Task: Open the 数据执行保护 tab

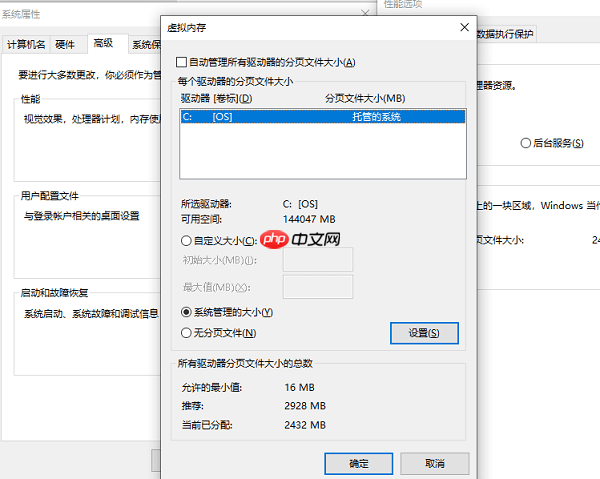Action: click(505, 34)
